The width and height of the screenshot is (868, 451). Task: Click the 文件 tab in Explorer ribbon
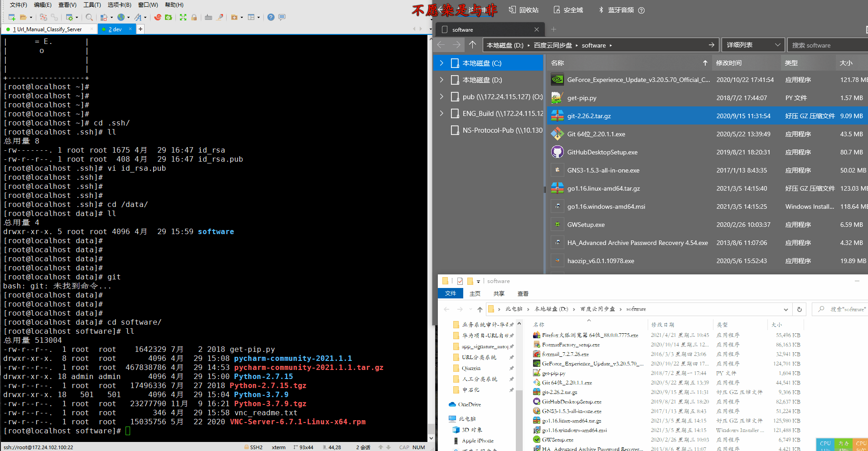click(451, 293)
